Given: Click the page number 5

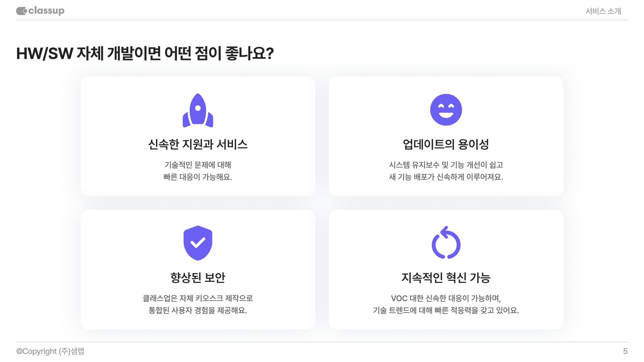Looking at the screenshot, I should click(625, 351).
